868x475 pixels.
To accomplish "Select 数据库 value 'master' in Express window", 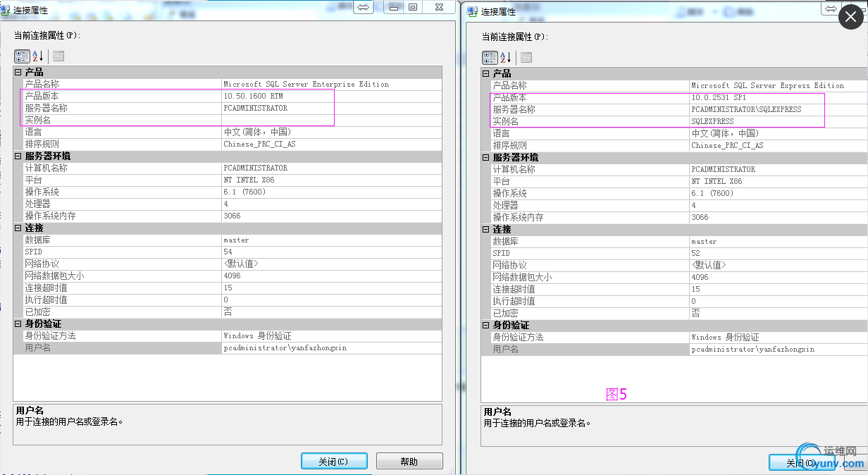I will pos(704,241).
